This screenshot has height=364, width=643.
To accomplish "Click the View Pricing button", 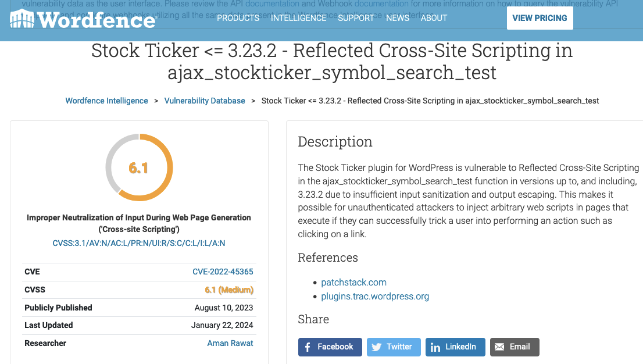I will pyautogui.click(x=540, y=18).
